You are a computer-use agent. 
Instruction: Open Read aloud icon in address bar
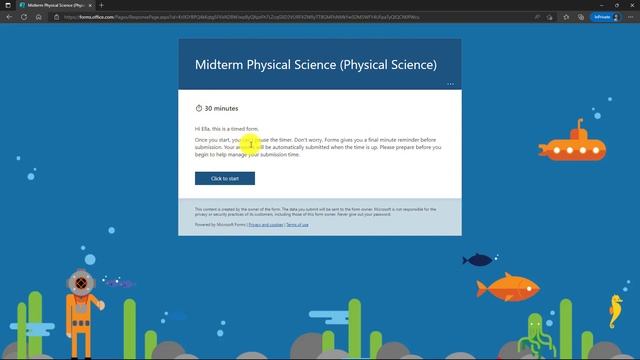click(x=537, y=17)
